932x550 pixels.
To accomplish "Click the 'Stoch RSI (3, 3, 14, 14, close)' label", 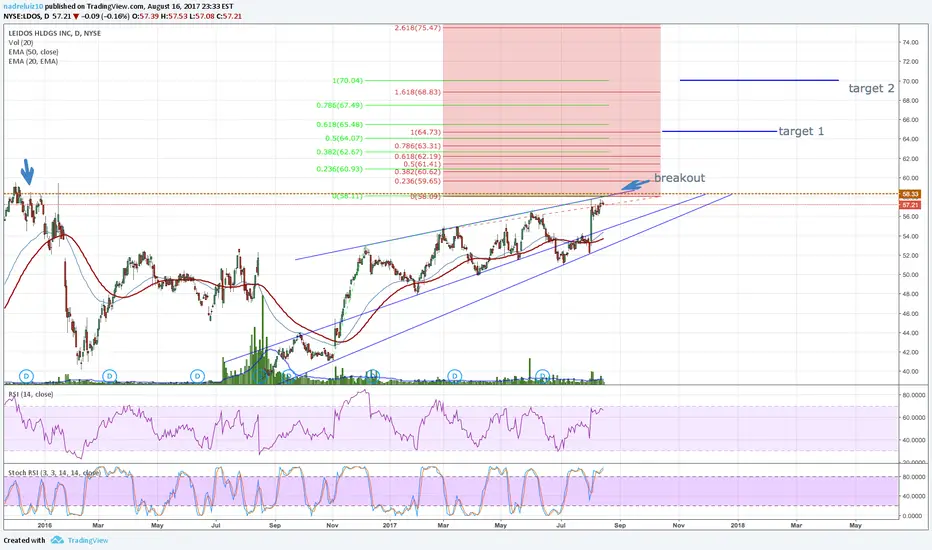I will [54, 473].
